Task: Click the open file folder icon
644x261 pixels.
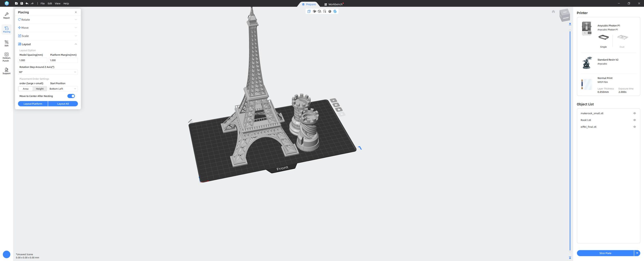Action: pos(16,4)
